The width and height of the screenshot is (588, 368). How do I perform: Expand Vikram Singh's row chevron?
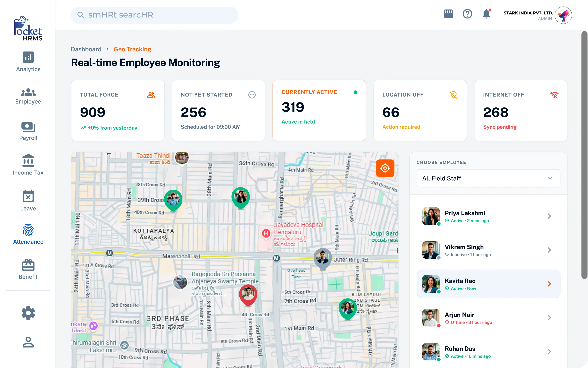tap(549, 250)
